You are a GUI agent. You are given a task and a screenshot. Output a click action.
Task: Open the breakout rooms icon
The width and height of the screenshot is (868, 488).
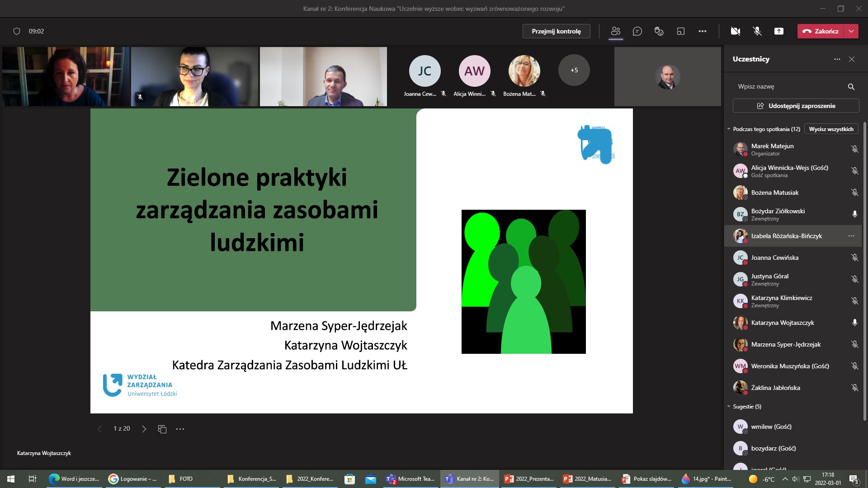pos(681,31)
